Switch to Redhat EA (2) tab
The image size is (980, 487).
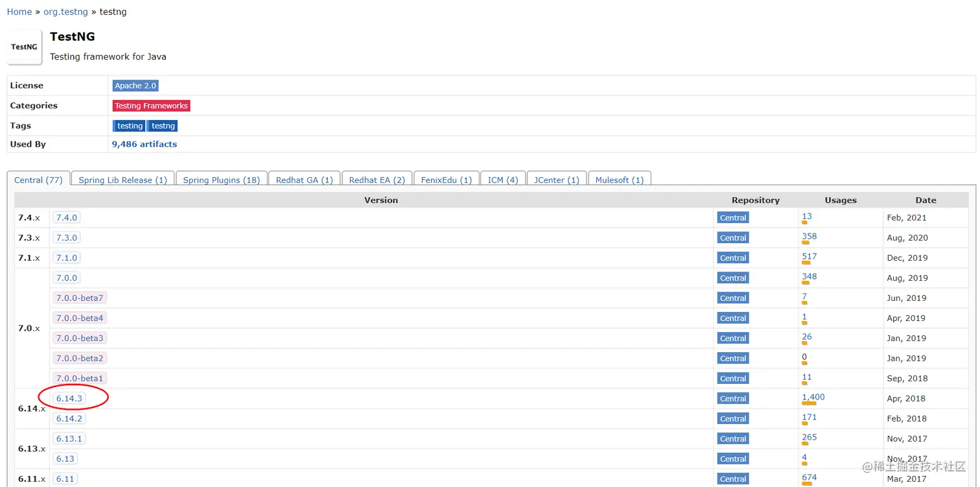point(377,180)
